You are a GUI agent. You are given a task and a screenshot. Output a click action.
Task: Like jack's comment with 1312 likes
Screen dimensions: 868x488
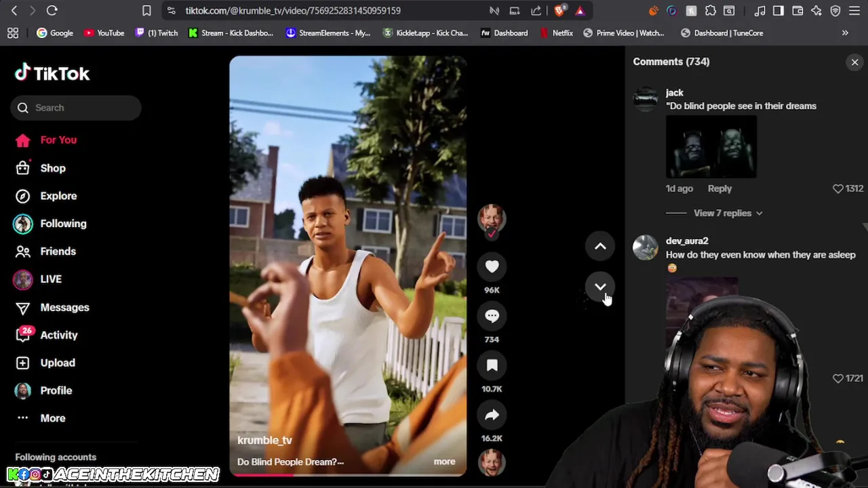coord(837,188)
